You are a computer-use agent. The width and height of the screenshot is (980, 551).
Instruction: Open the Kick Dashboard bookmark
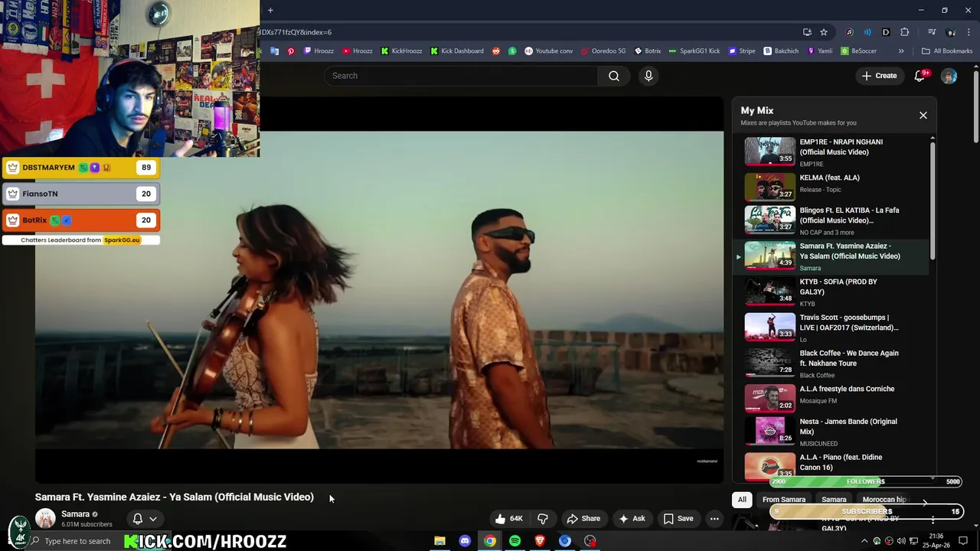[456, 51]
